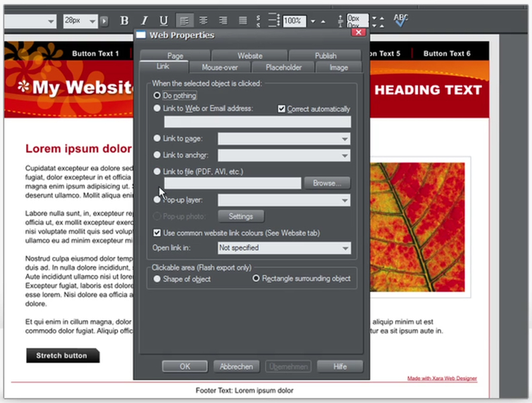The width and height of the screenshot is (532, 403).
Task: Switch to the Website tab
Action: coord(250,56)
